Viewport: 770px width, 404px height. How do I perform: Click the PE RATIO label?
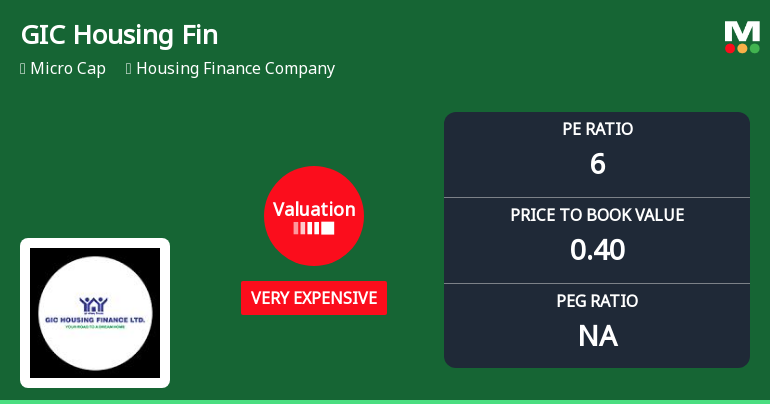597,129
